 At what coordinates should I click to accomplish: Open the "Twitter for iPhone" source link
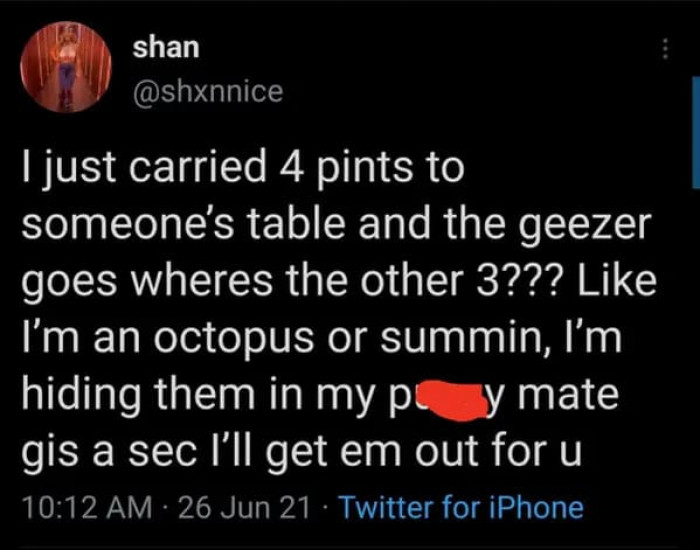pyautogui.click(x=461, y=507)
